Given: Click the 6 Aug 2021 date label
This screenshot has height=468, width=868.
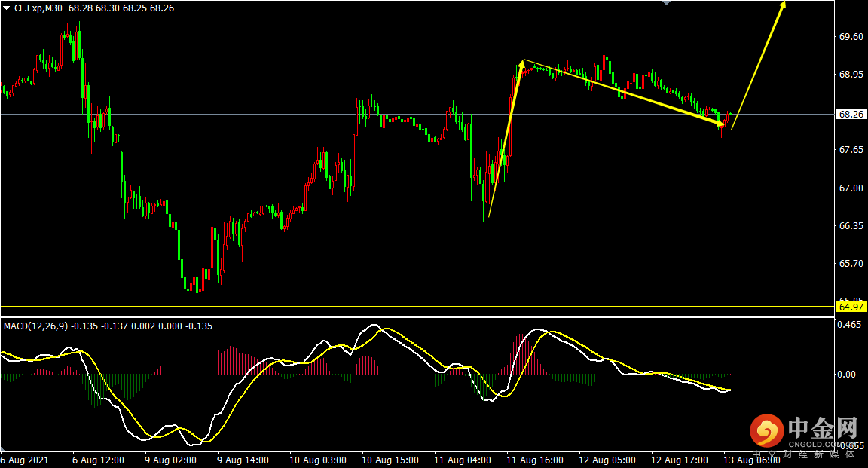Looking at the screenshot, I should pos(25,460).
